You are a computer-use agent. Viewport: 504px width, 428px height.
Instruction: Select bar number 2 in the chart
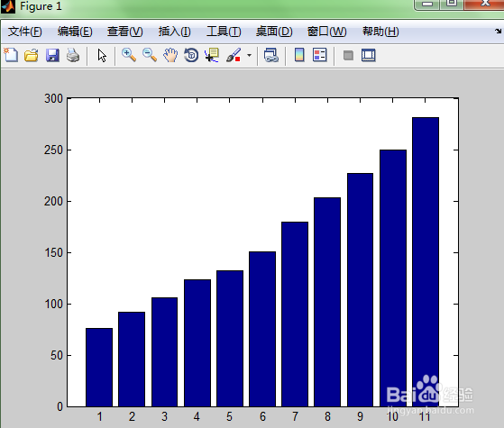(x=132, y=360)
